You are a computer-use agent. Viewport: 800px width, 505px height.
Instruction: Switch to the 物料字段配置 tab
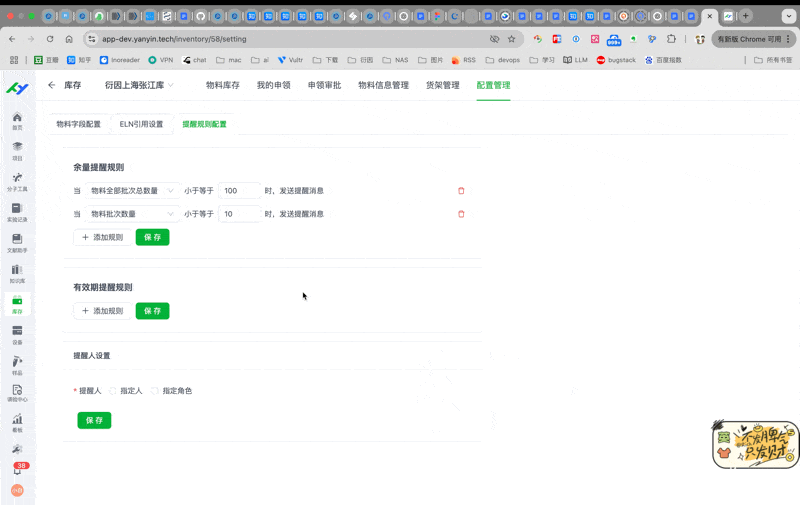(78, 124)
